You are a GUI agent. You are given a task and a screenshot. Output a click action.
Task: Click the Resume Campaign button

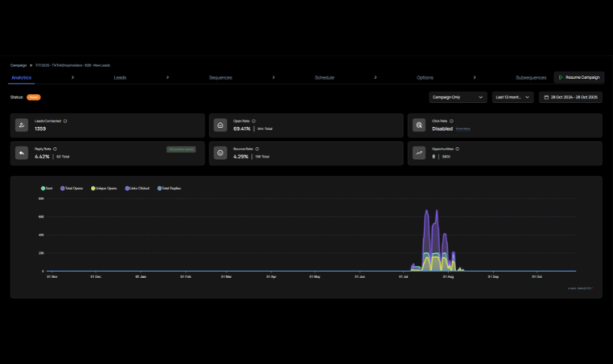[579, 77]
